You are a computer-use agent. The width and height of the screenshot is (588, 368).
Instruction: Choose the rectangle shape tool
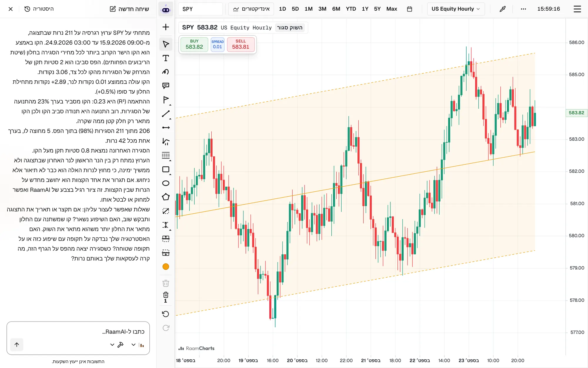[x=166, y=169]
